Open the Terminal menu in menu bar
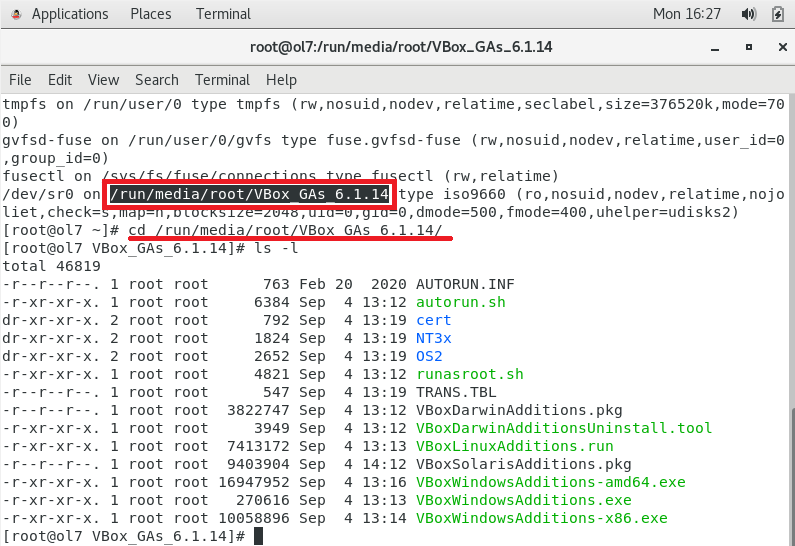The width and height of the screenshot is (795, 546). pos(222,80)
